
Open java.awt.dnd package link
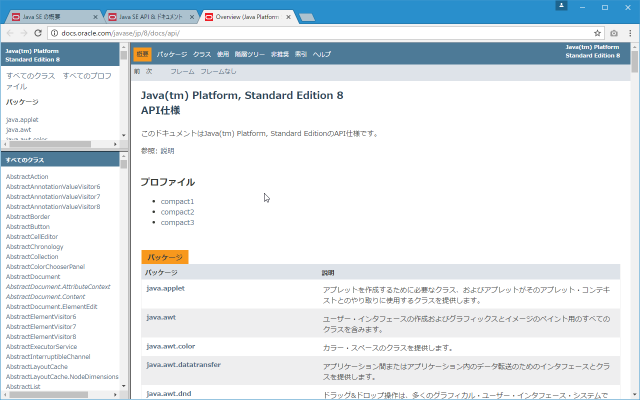(x=169, y=393)
